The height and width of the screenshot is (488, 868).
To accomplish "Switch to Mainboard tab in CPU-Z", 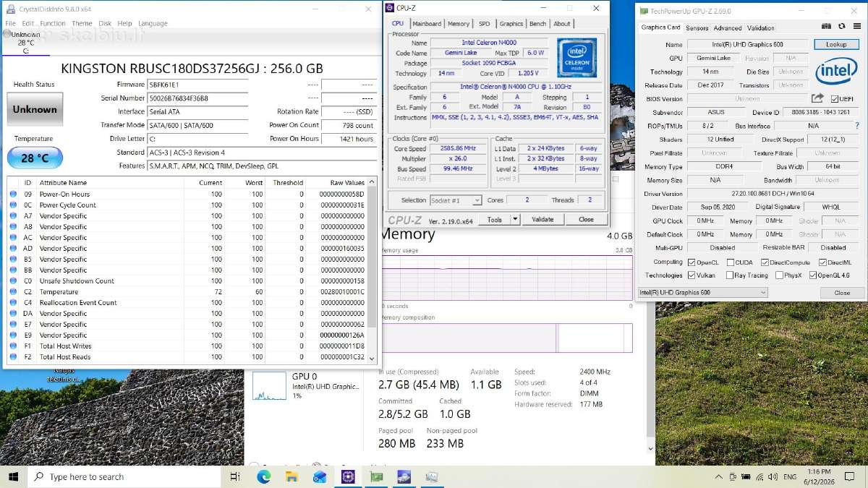I will tap(427, 24).
